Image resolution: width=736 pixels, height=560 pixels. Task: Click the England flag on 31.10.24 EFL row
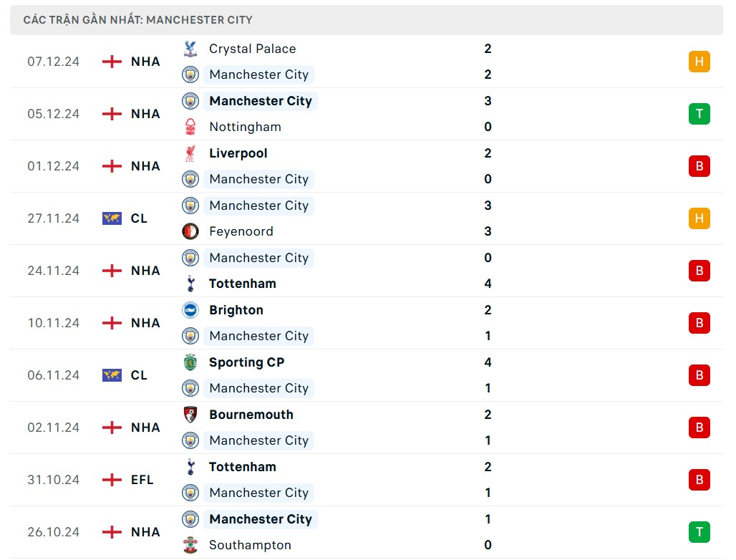click(112, 480)
